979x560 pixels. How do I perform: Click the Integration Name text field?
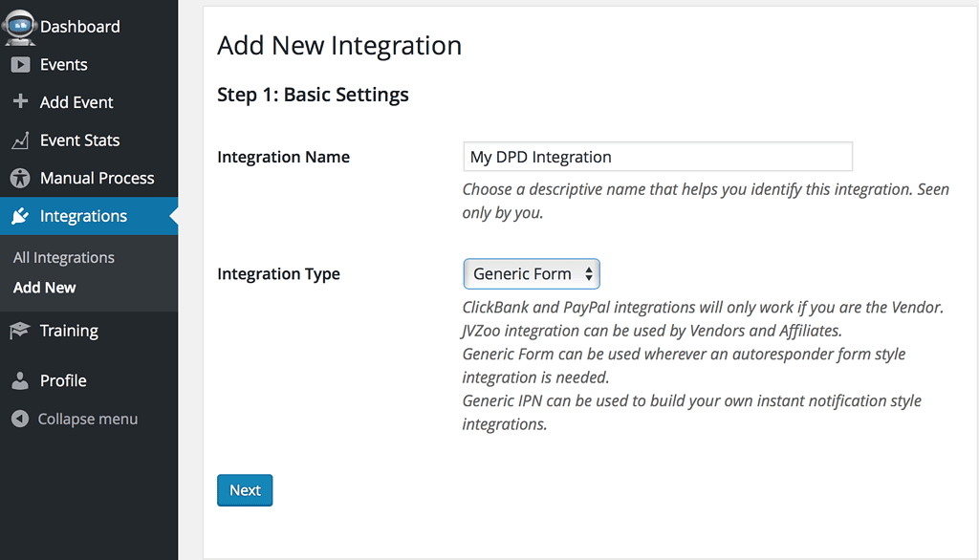pos(657,157)
